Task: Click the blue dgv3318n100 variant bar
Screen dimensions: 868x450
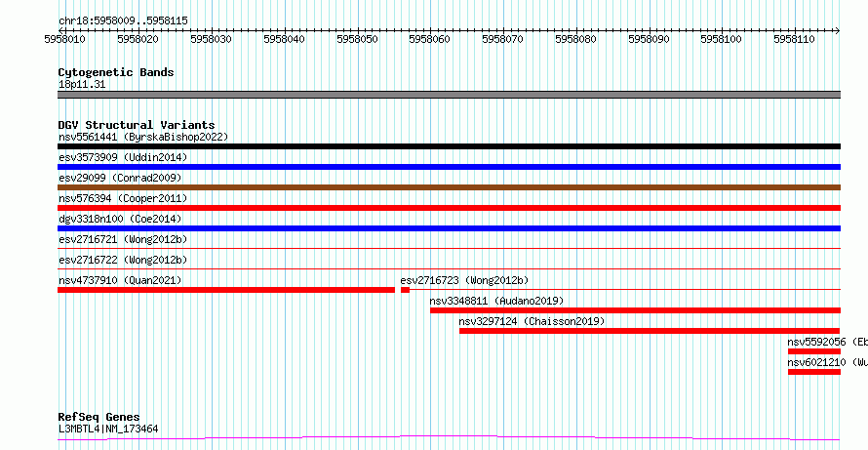Action: coord(449,228)
